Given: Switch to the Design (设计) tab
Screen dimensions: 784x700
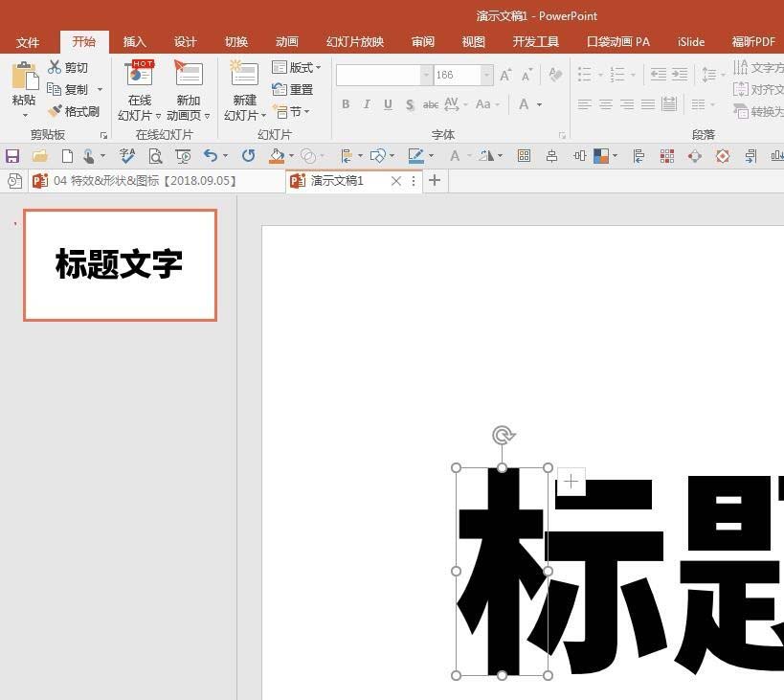Looking at the screenshot, I should coord(185,42).
